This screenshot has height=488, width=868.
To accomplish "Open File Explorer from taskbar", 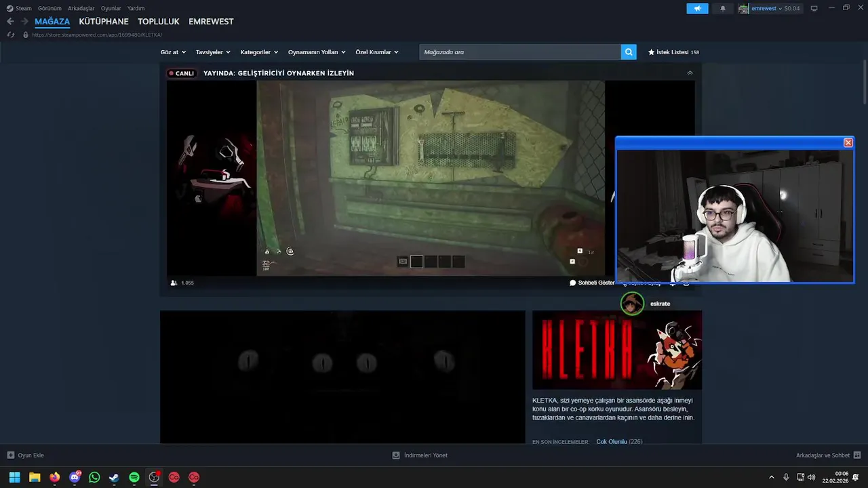I will tap(35, 477).
